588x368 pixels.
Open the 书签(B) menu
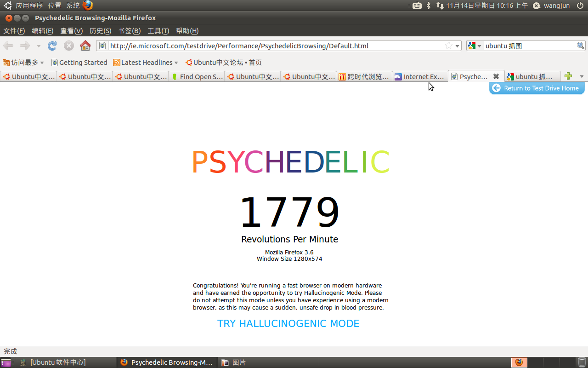(130, 31)
